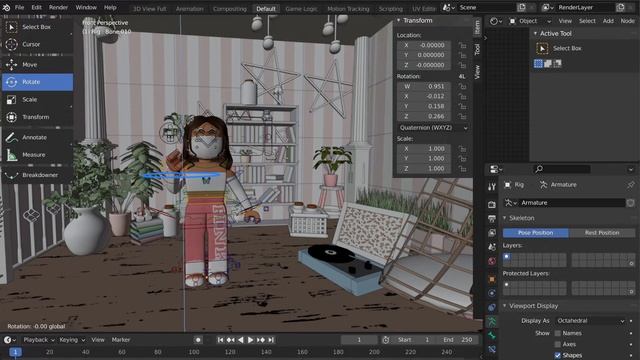The width and height of the screenshot is (640, 360).
Task: Open Bone Constraint properties tab icon
Action: (492, 349)
